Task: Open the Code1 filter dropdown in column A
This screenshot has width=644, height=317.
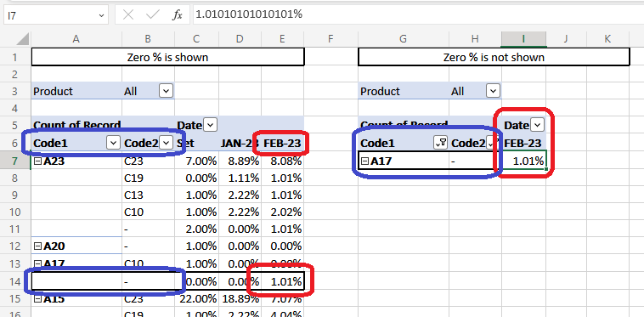Action: click(x=112, y=143)
